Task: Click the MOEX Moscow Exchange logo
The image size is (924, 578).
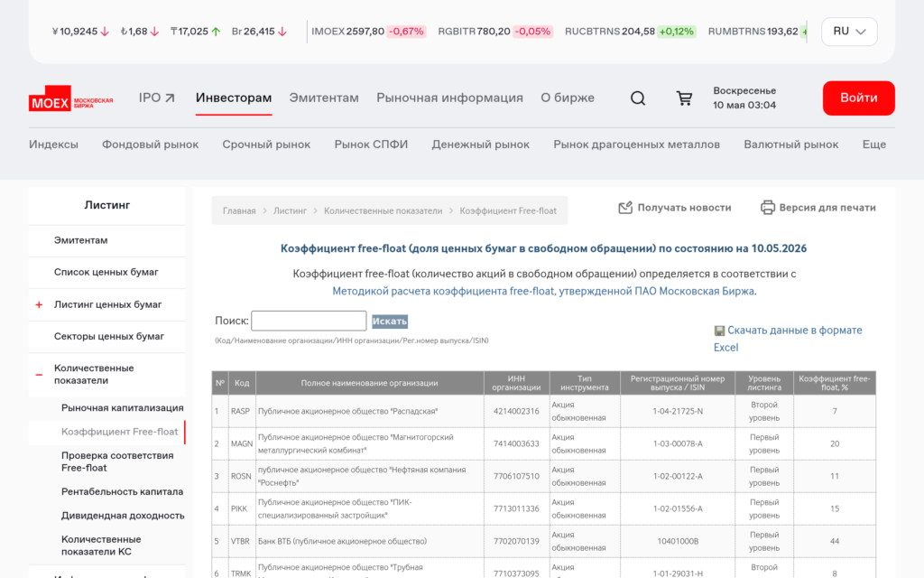Action: pos(70,98)
